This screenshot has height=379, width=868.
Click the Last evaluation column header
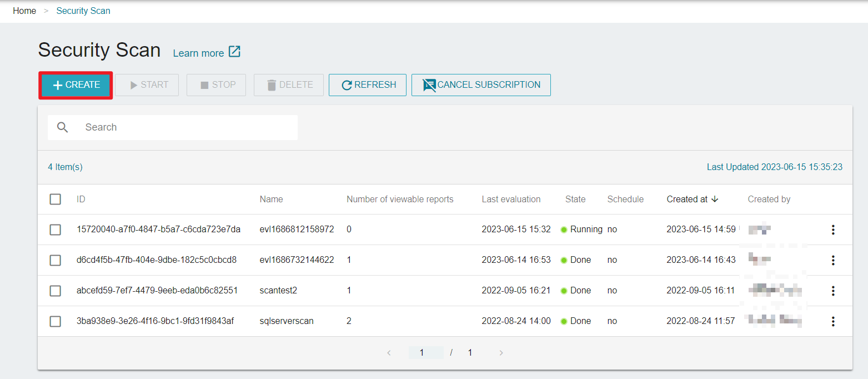[511, 199]
